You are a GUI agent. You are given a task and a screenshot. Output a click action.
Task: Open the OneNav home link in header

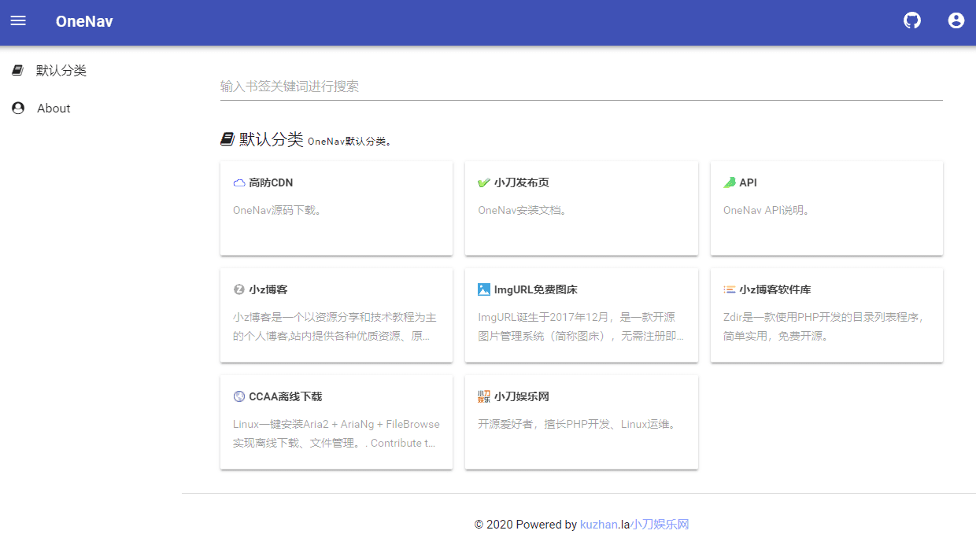coord(83,21)
